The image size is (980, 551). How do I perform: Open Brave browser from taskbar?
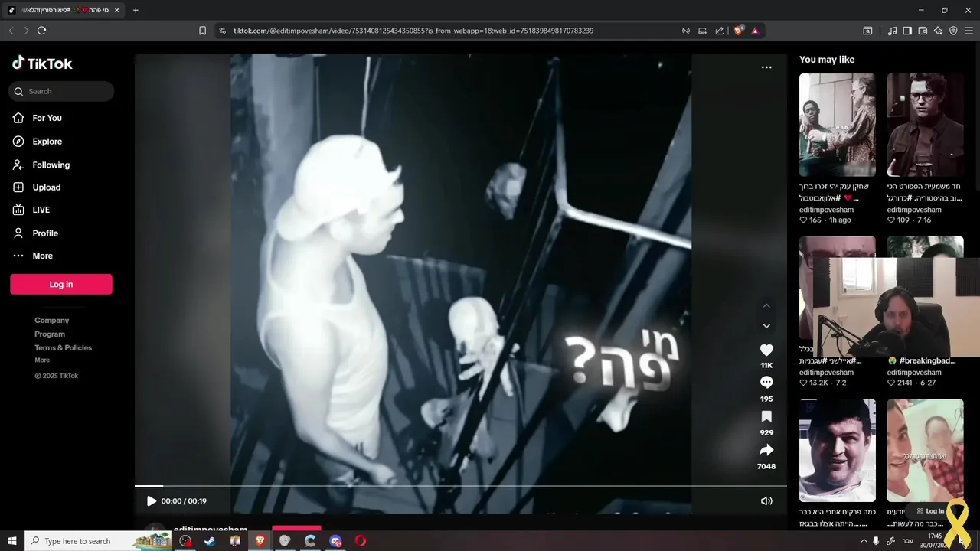[x=260, y=541]
